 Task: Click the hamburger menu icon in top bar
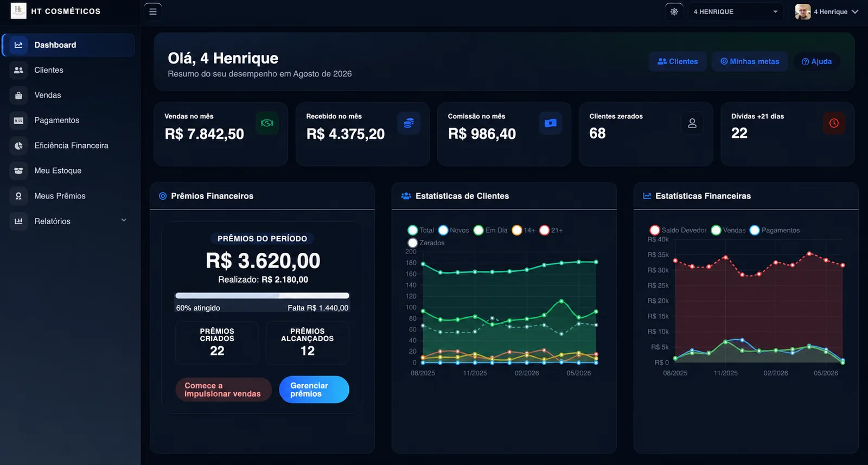click(153, 11)
